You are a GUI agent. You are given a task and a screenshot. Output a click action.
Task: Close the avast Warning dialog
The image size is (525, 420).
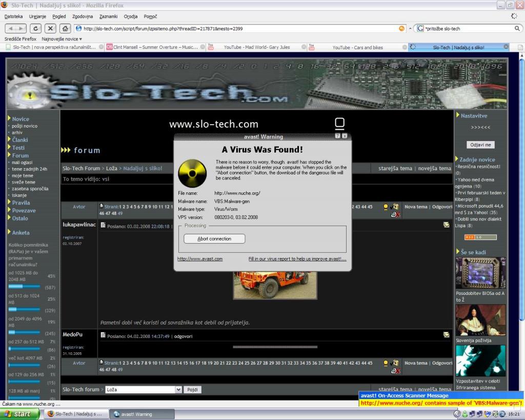tap(345, 136)
